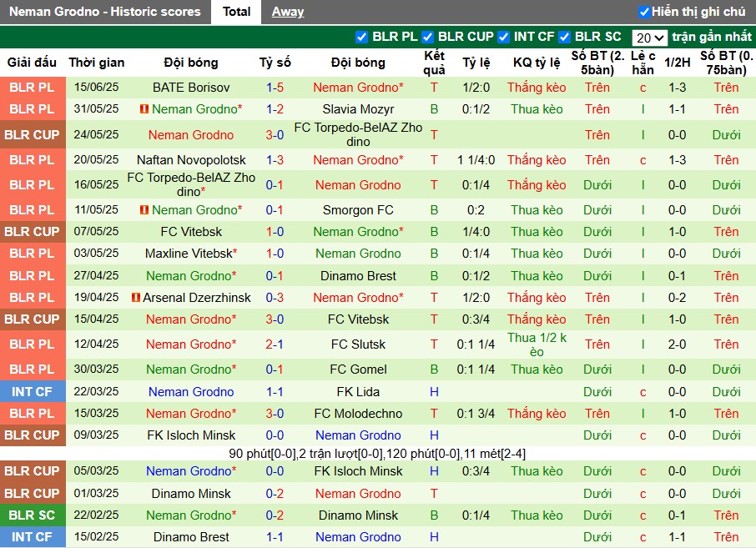
Task: Click the BLR CUP league cell on 24/05/25
Action: (x=32, y=135)
